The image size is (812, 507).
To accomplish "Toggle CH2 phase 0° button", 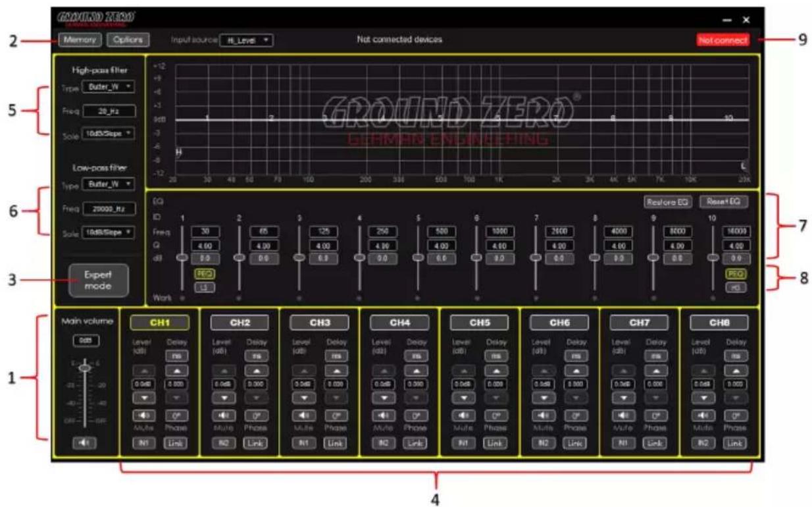I will click(x=255, y=416).
